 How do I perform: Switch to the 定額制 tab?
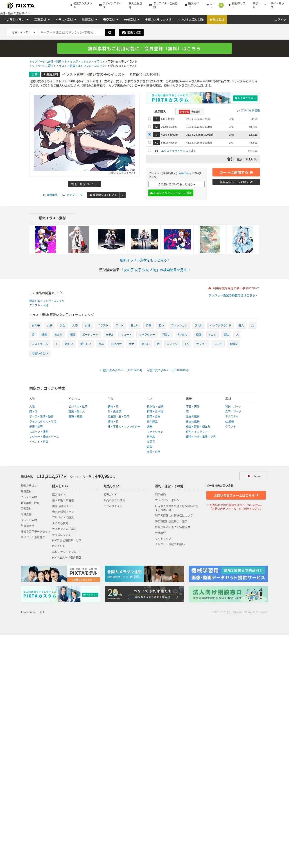(x=190, y=112)
